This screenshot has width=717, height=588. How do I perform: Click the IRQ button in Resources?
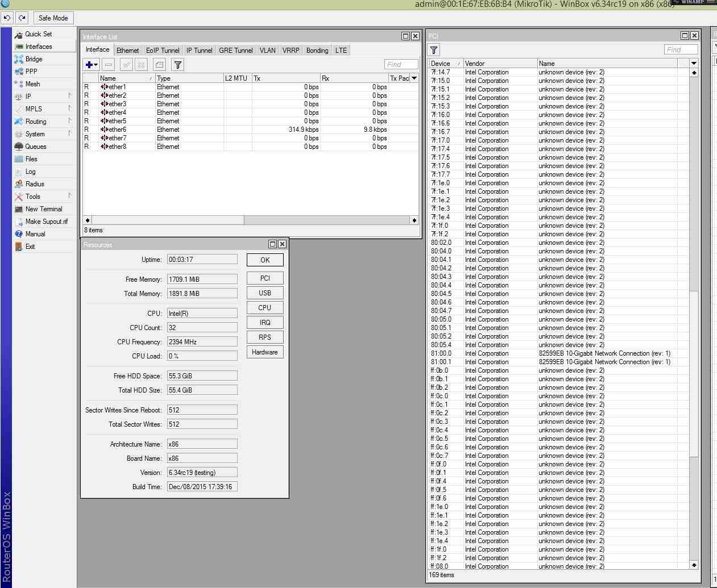coord(265,323)
